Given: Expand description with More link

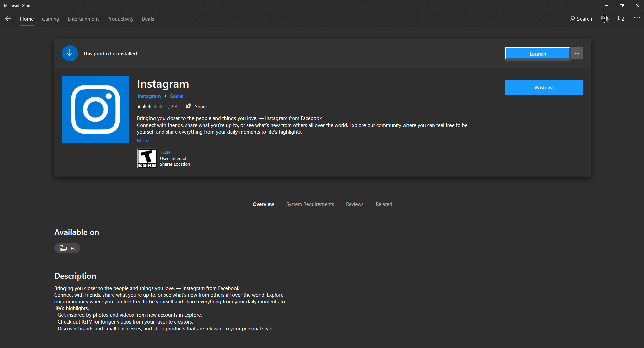Looking at the screenshot, I should tap(143, 141).
